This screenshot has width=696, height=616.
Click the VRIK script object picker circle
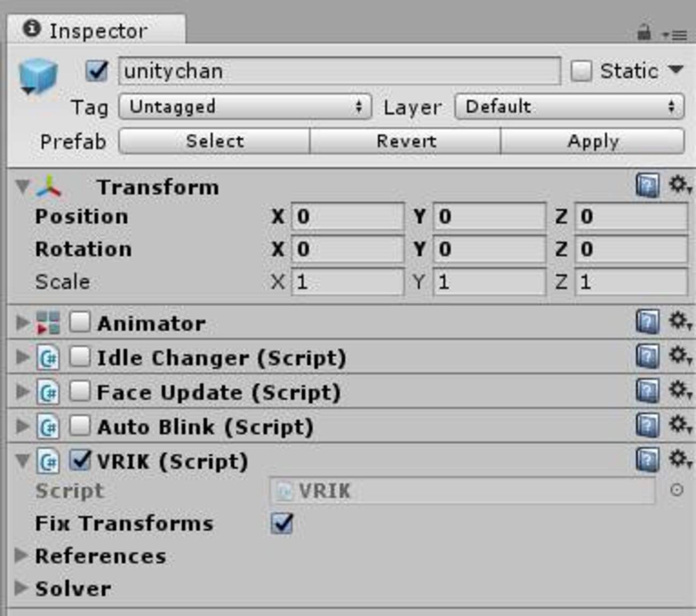677,490
